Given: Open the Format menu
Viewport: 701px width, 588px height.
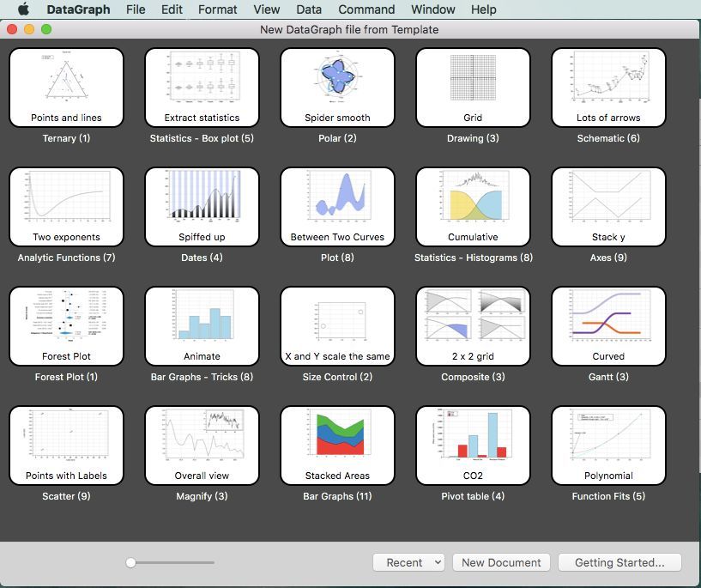Looking at the screenshot, I should (x=217, y=9).
